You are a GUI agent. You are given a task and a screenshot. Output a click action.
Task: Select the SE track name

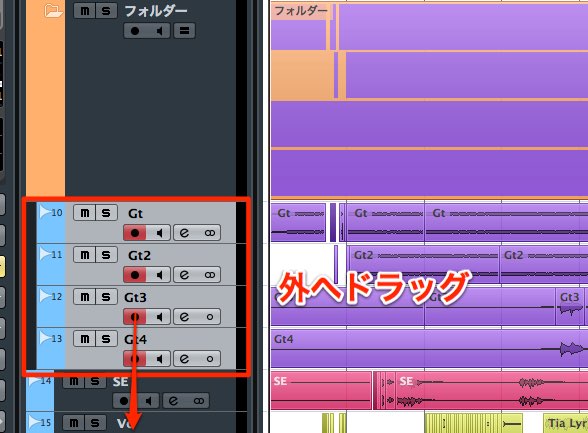120,382
